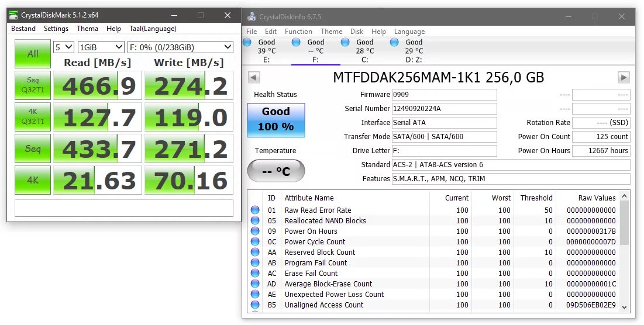Open drive selection dropdown F: 0%
Image resolution: width=644 pixels, height=325 pixels.
(x=180, y=47)
